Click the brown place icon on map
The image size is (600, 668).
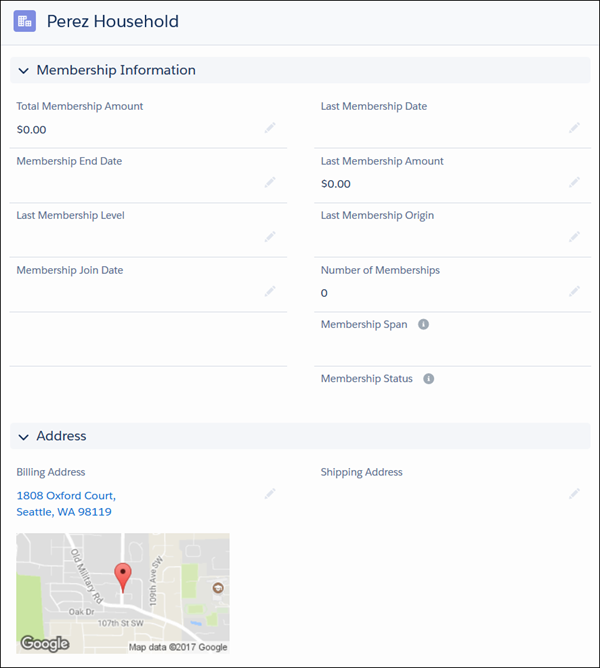[x=218, y=588]
